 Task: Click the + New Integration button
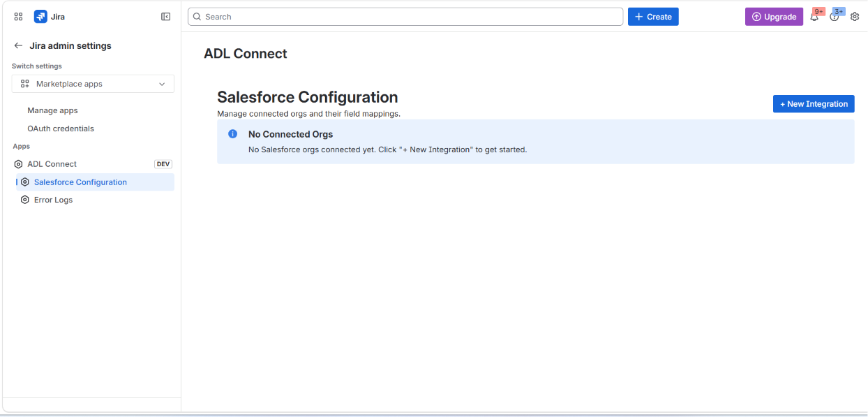[x=814, y=104]
